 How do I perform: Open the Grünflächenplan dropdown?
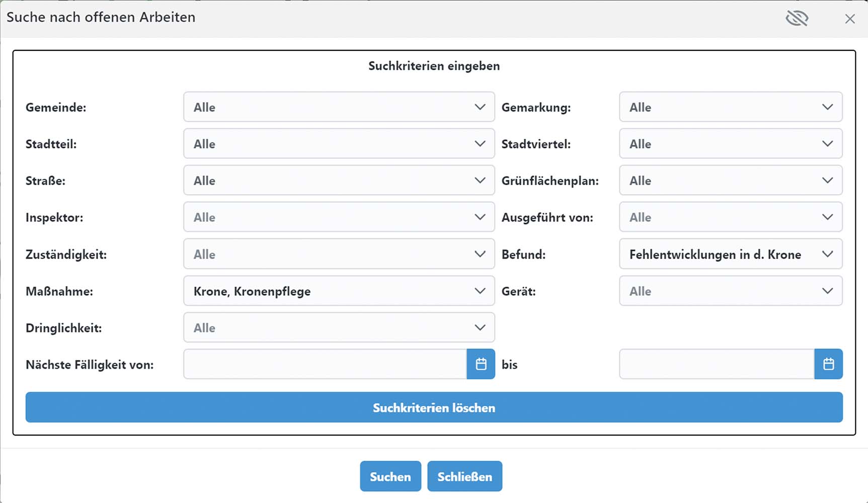click(x=730, y=180)
